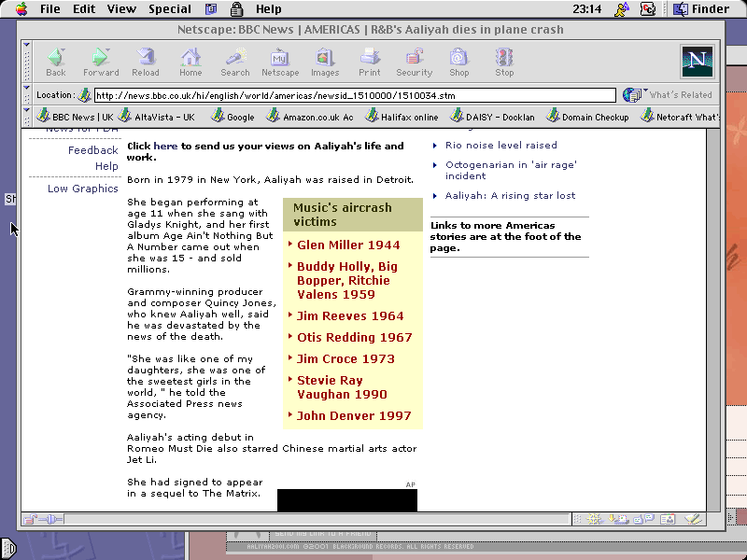747x560 pixels.
Task: Open 'Aaliyah: A rising star lost' link
Action: 510,196
